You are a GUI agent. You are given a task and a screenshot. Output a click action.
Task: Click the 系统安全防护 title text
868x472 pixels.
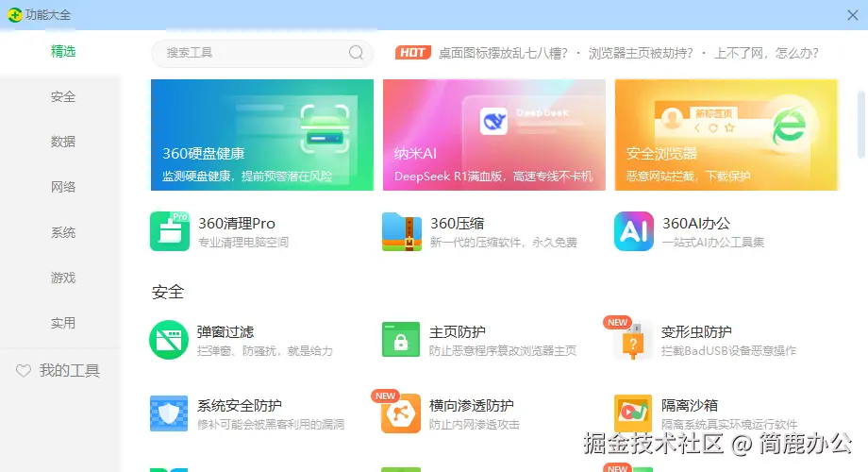pos(239,406)
